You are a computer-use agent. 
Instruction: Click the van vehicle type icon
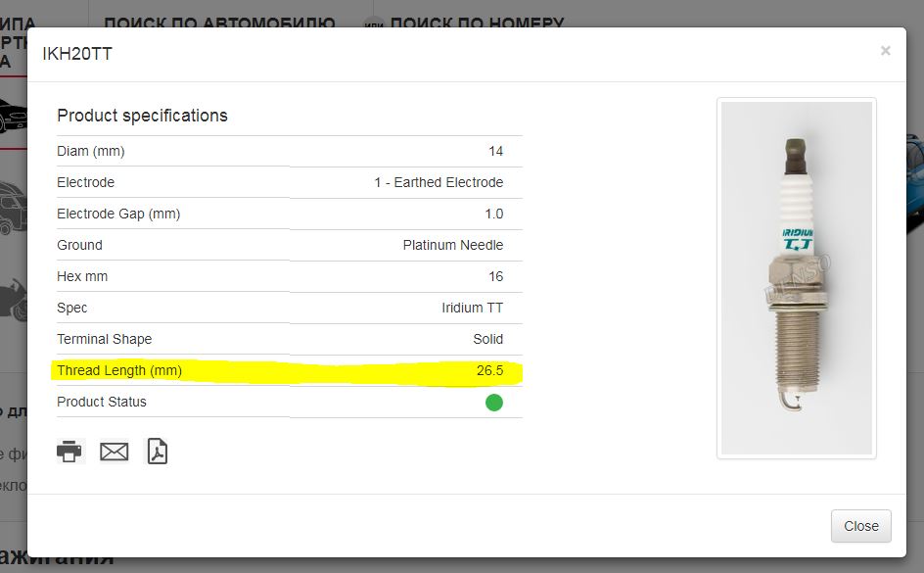[x=12, y=210]
